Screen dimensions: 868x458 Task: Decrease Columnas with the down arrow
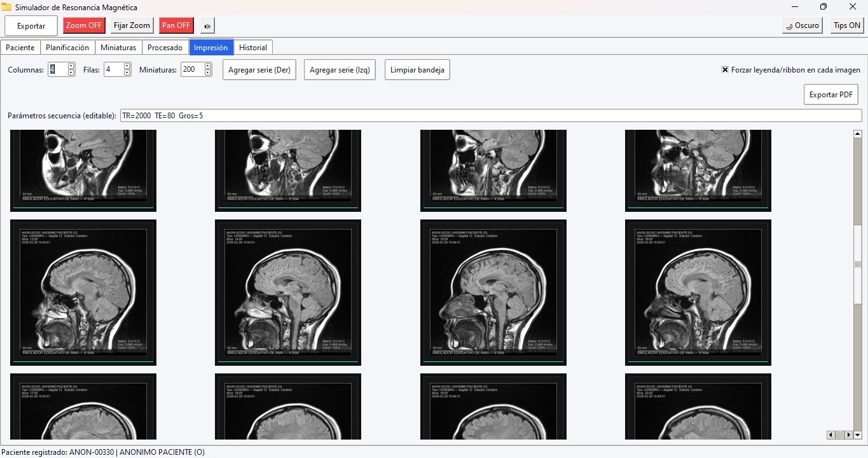point(71,73)
